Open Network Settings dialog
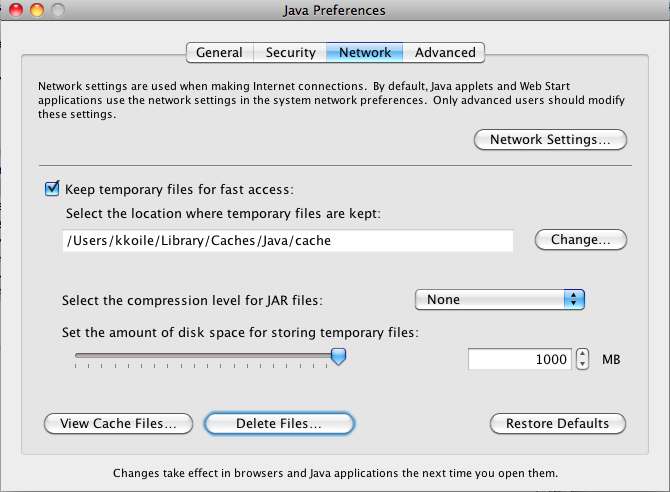 (x=550, y=140)
